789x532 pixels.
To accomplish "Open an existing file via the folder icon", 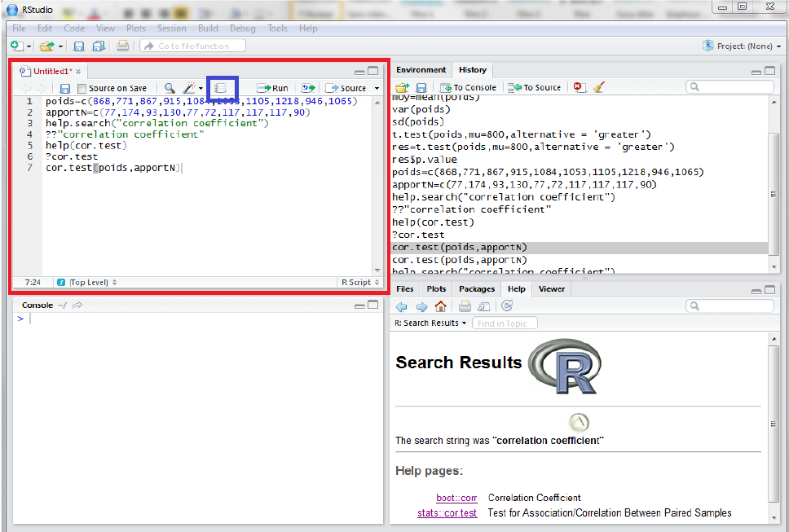I will 46,46.
